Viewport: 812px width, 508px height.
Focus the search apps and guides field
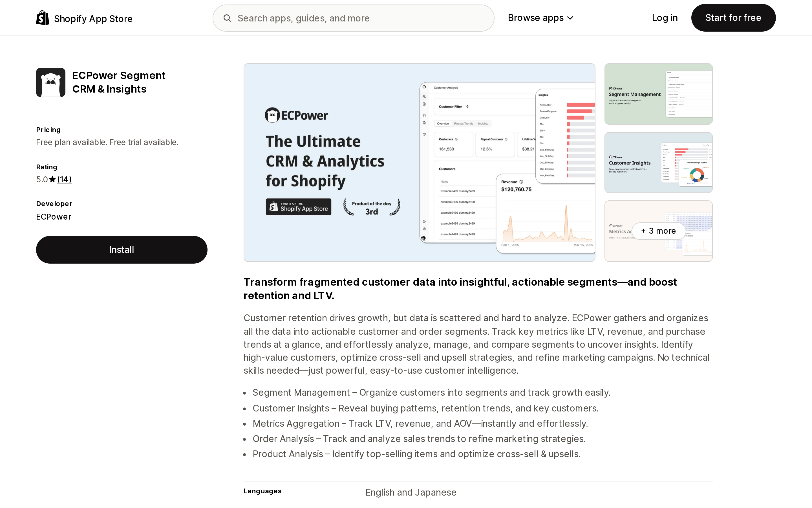tap(353, 18)
